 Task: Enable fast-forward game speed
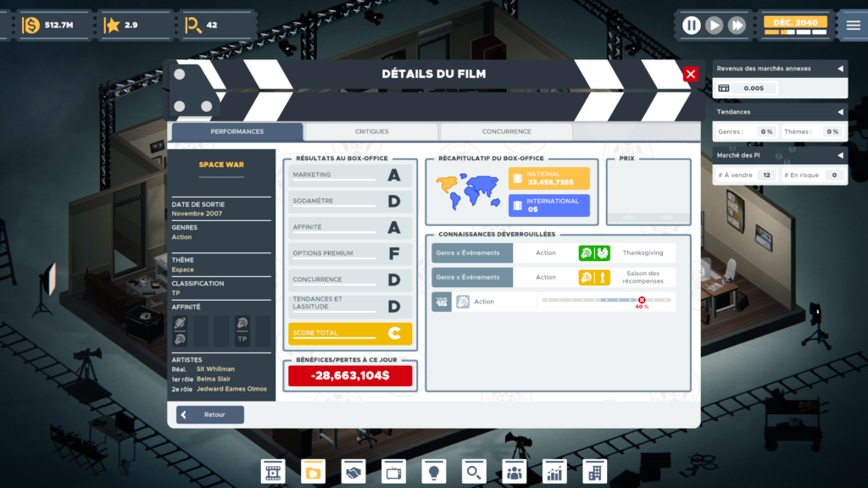point(737,25)
